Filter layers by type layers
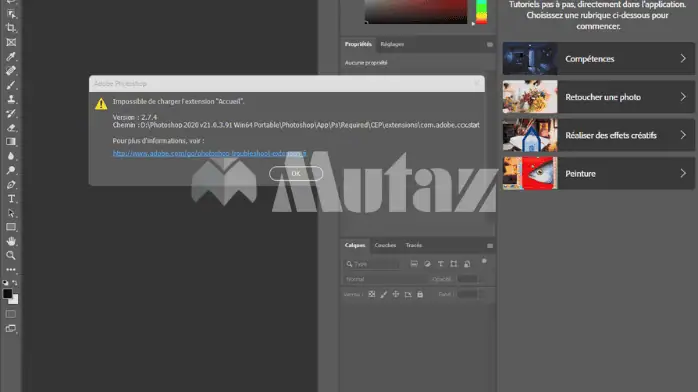The height and width of the screenshot is (392, 698). click(440, 264)
